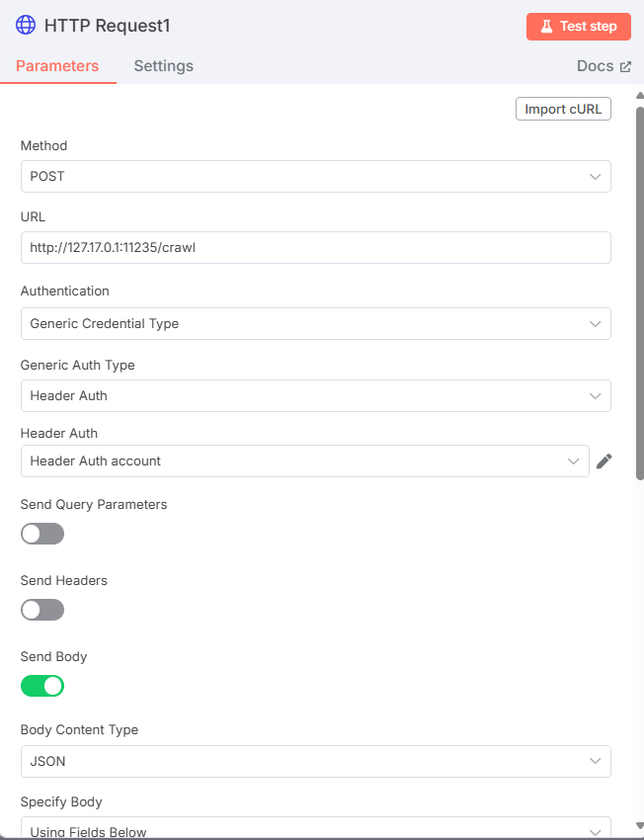Click into the URL input field

[315, 248]
